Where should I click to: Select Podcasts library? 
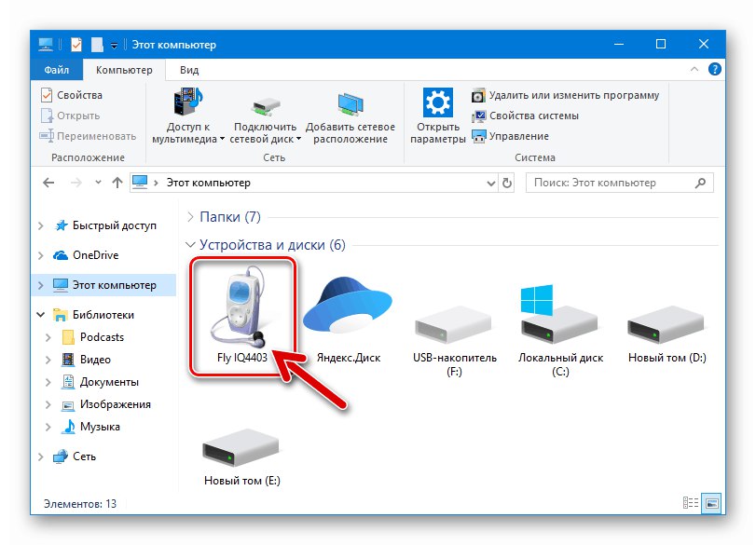click(92, 337)
